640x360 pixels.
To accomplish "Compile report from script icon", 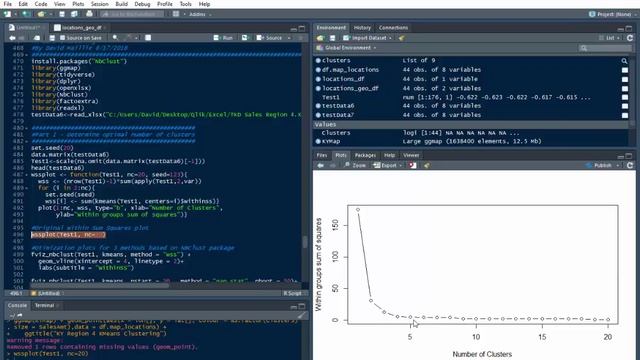I will (148, 38).
